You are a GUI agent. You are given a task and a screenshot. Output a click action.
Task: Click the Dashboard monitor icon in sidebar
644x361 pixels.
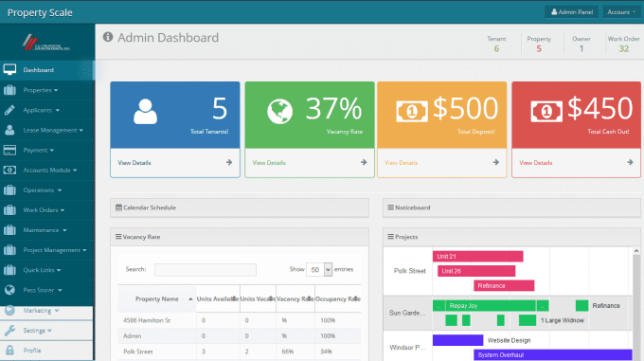(9, 69)
